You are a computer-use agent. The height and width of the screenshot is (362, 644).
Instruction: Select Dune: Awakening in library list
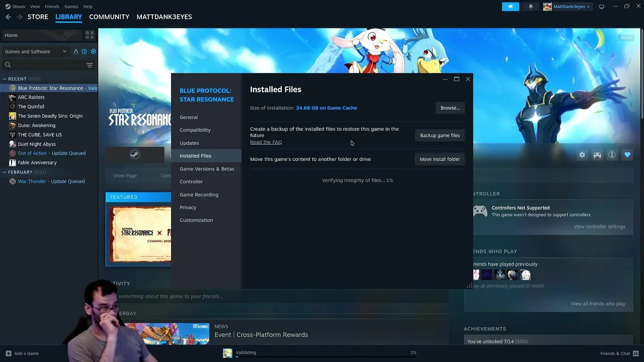click(x=37, y=125)
